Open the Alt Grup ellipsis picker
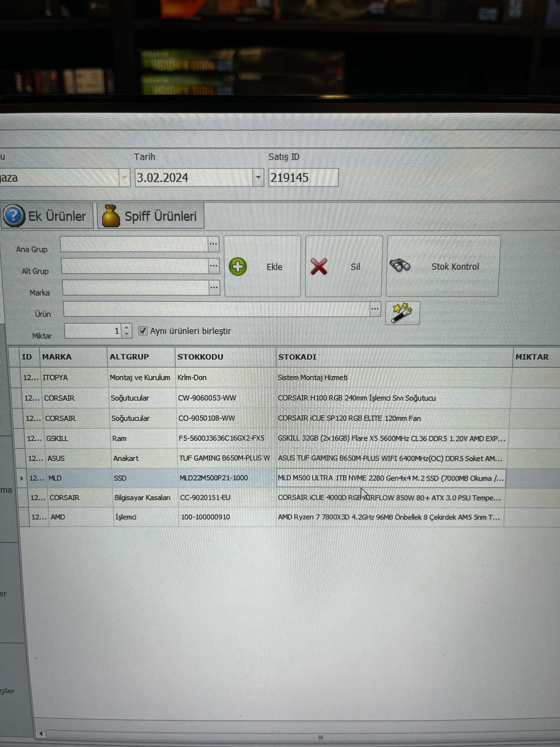560x747 pixels. (214, 266)
